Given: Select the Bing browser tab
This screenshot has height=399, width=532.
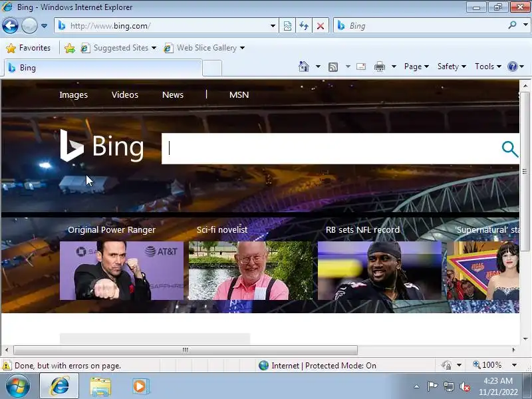Looking at the screenshot, I should (103, 68).
